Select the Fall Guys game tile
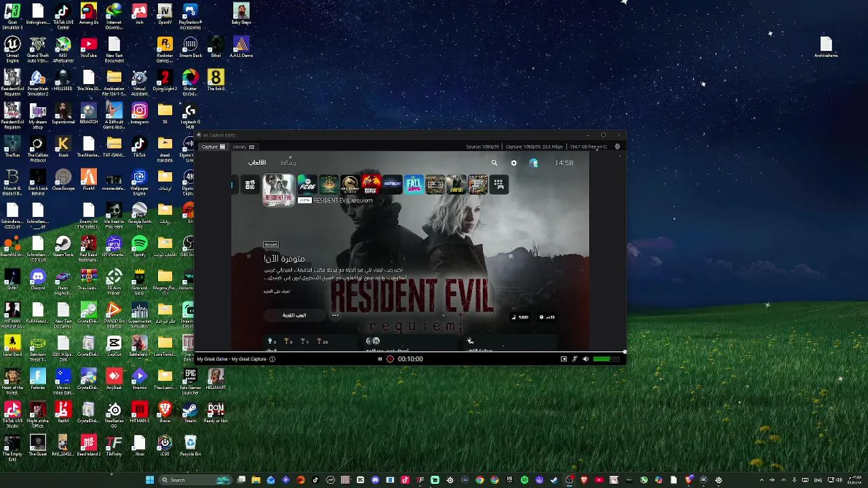 (414, 184)
